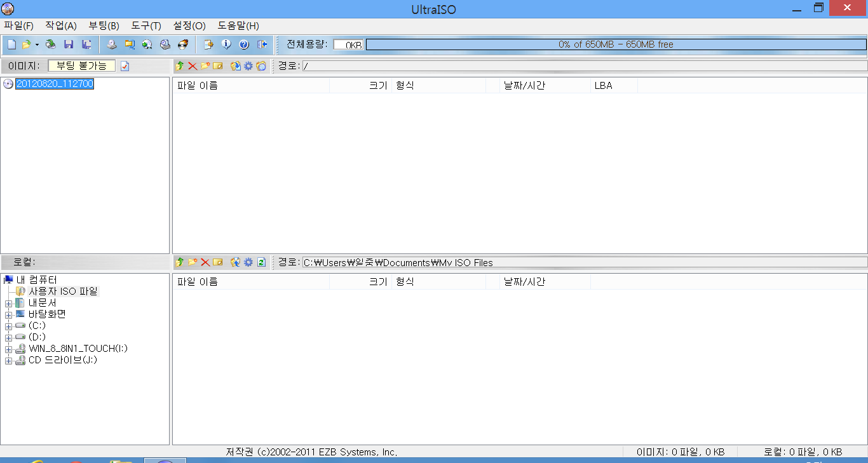Click the Burn CD/DVD image icon

[183, 44]
